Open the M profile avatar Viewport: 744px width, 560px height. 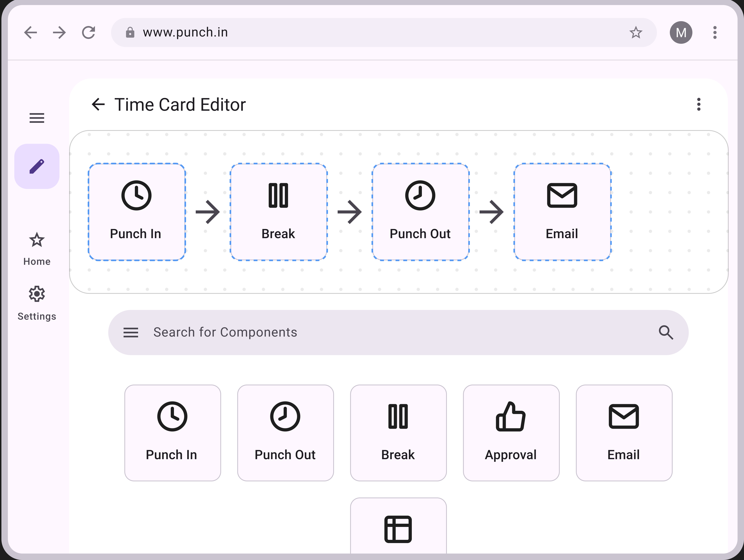tap(681, 33)
